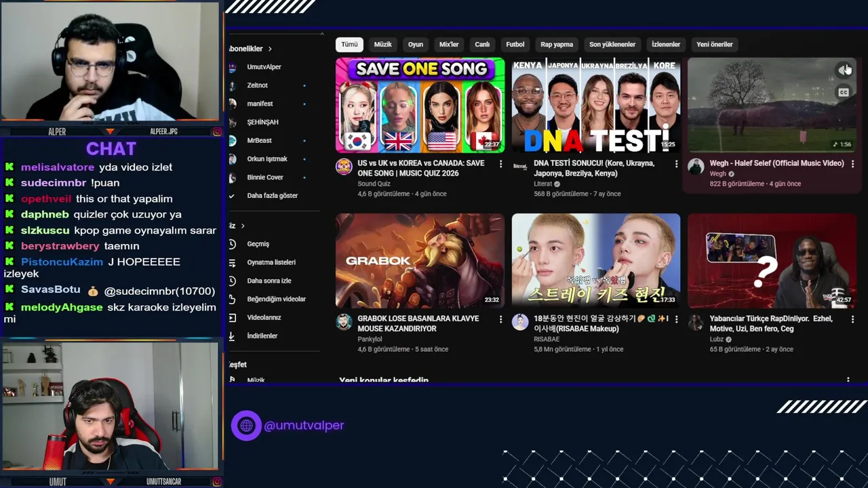Image resolution: width=868 pixels, height=488 pixels.
Task: Open the Korean makeup video thumbnail
Action: click(596, 261)
